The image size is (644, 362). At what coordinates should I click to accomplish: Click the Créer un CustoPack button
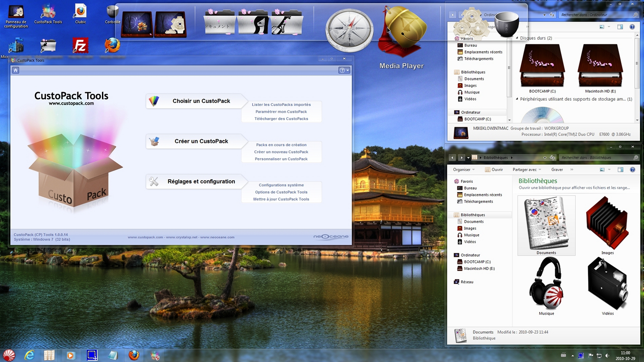[x=197, y=141]
